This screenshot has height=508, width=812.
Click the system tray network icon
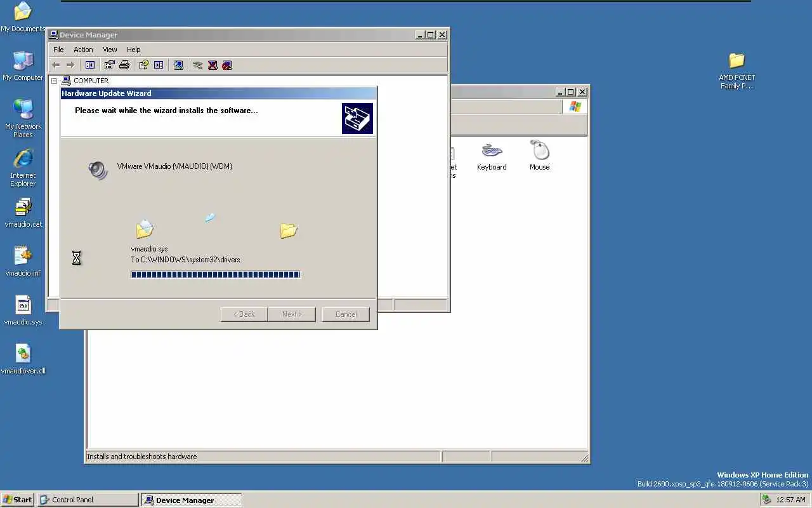[x=767, y=500]
